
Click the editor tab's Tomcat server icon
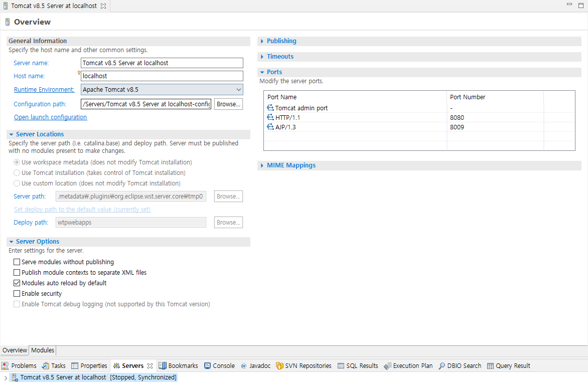click(x=6, y=6)
